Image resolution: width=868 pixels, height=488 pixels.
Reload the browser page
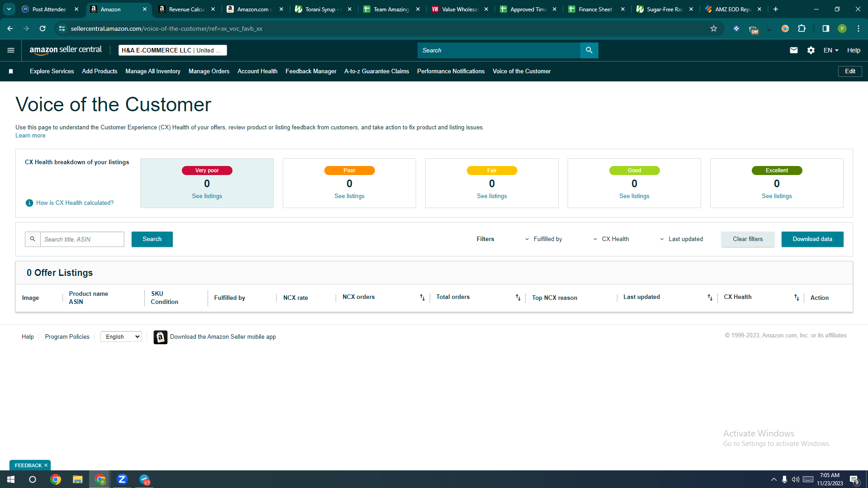coord(43,28)
